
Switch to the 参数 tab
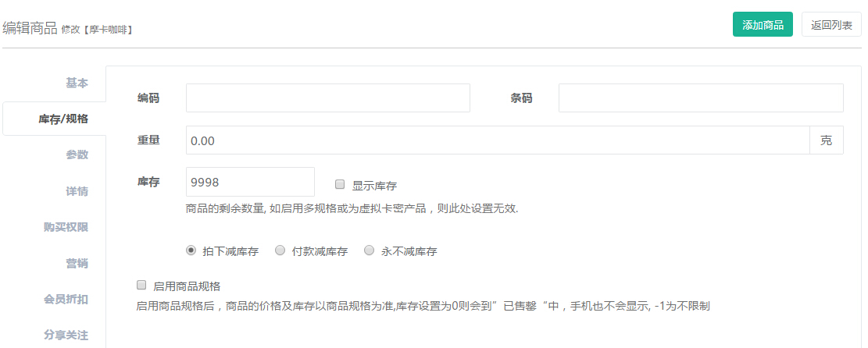pyautogui.click(x=77, y=154)
